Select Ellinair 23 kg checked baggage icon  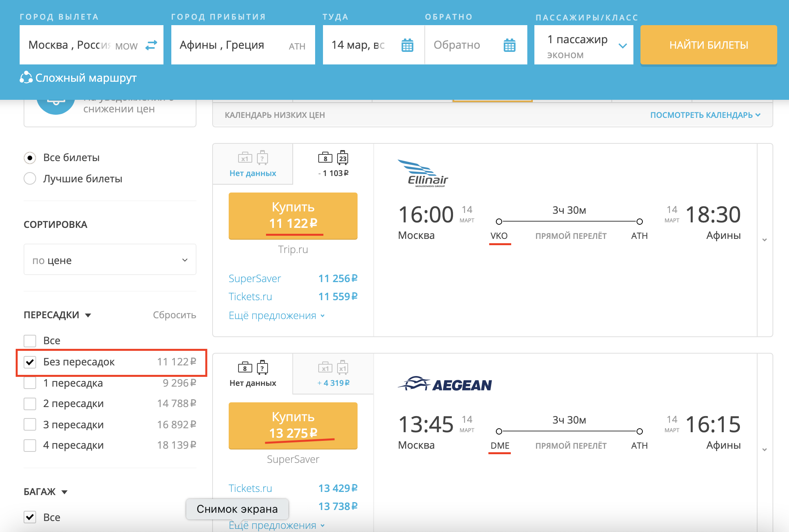click(343, 157)
